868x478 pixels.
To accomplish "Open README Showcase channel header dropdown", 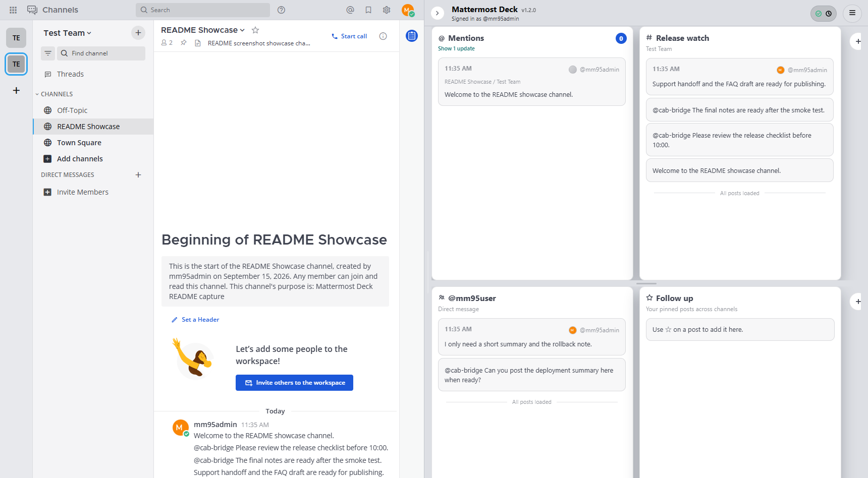I will coord(203,30).
